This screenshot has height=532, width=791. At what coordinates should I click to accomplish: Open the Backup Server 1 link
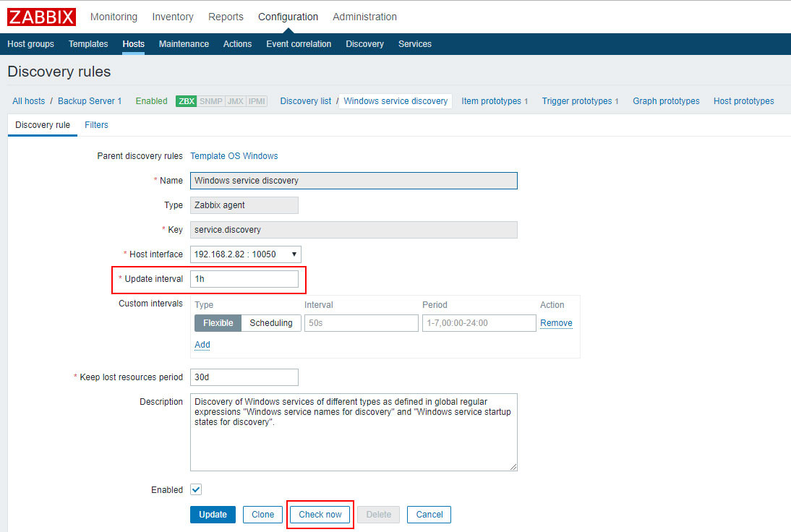click(89, 101)
